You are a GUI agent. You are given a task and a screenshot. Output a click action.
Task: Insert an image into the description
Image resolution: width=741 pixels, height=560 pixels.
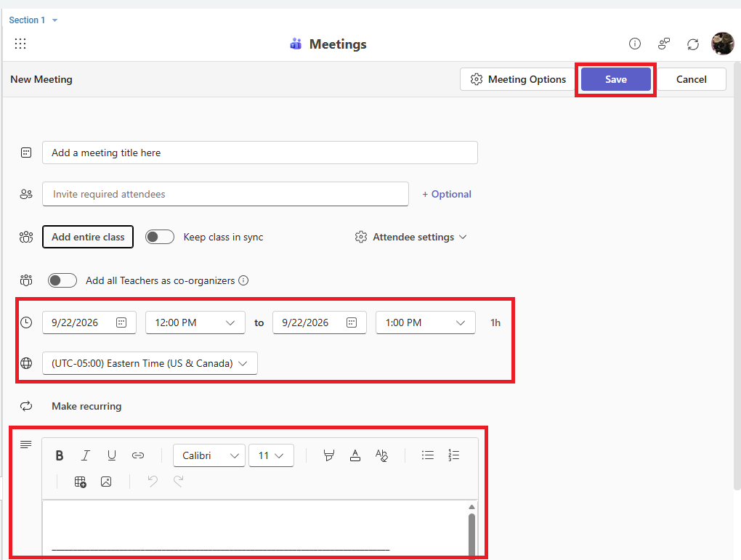106,482
